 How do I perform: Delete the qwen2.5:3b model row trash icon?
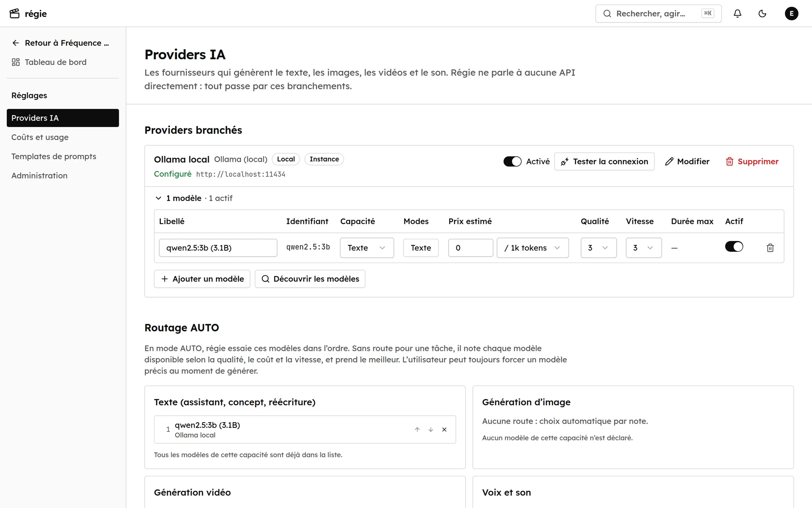(x=770, y=248)
